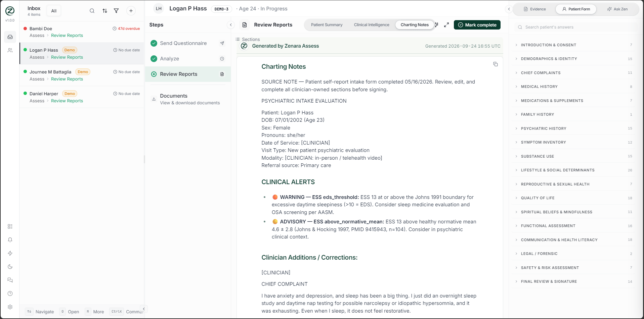This screenshot has width=644, height=319.
Task: Open the lightning bolt automations icon
Action: tap(10, 253)
